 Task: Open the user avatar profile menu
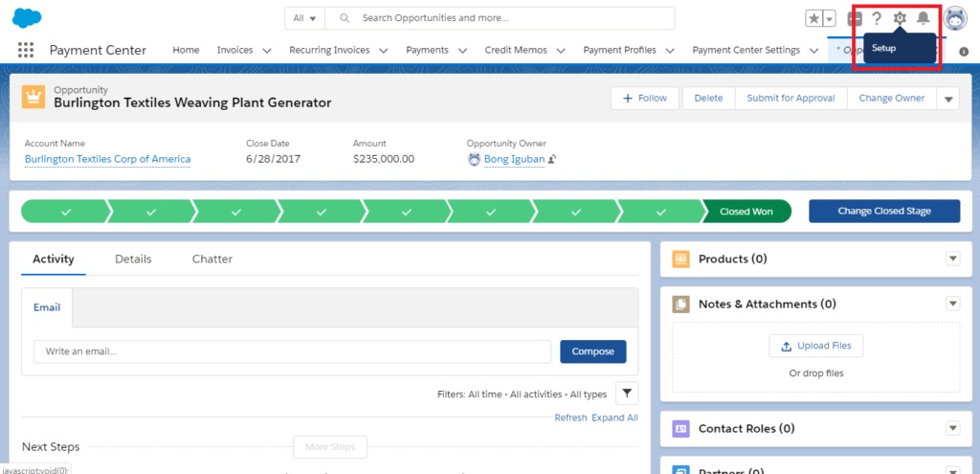(955, 19)
